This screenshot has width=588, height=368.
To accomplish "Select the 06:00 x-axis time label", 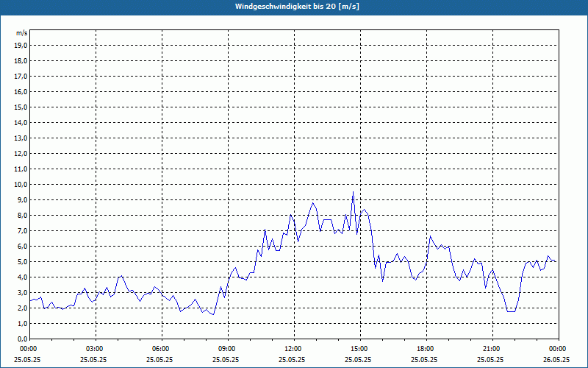I will (161, 349).
